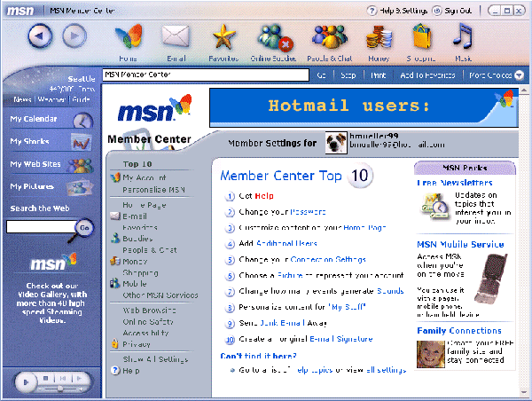Select Personalize MSN in left menu
532x401 pixels.
[153, 190]
